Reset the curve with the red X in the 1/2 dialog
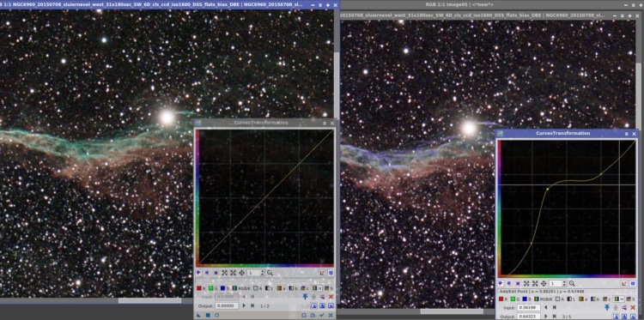Image resolution: width=644 pixels, height=320 pixels. [x=331, y=296]
